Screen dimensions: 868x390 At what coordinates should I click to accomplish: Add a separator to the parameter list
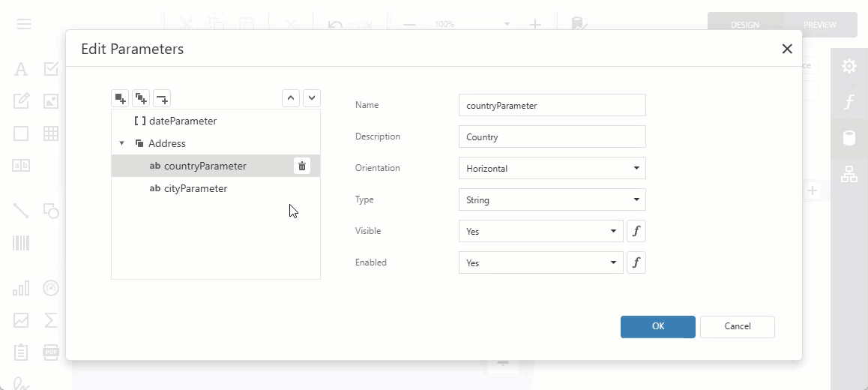[x=162, y=98]
